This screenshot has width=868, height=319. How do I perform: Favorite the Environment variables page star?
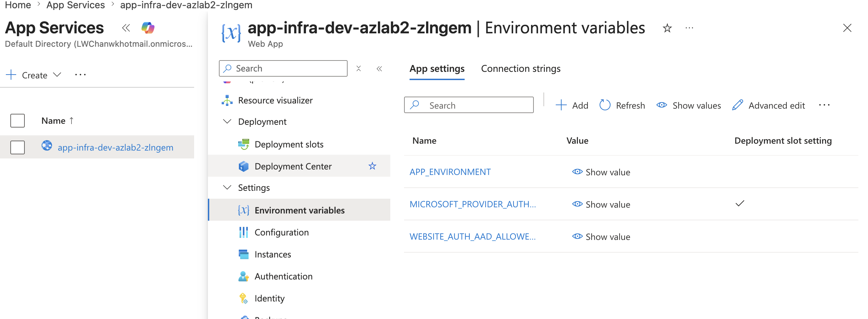[x=667, y=28]
